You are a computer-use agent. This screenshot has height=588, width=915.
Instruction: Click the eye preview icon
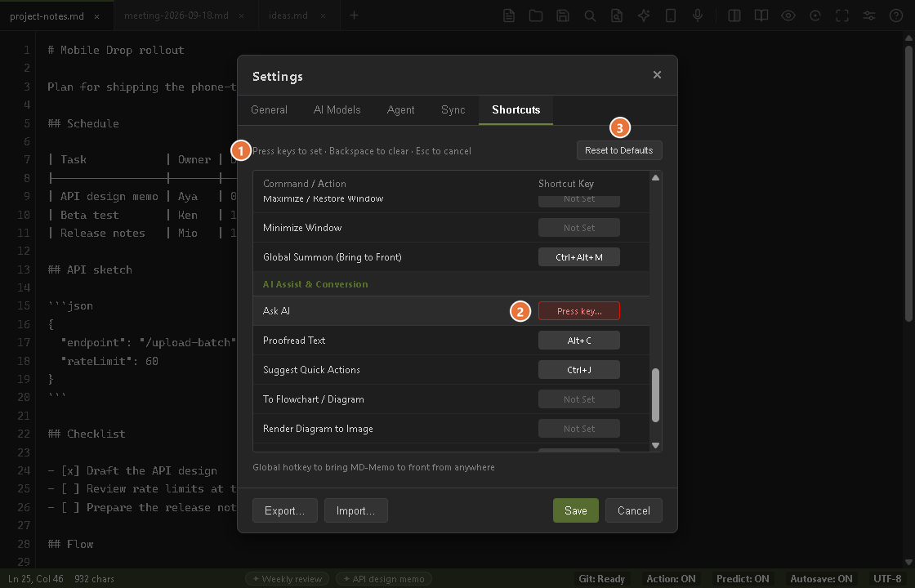click(x=788, y=16)
